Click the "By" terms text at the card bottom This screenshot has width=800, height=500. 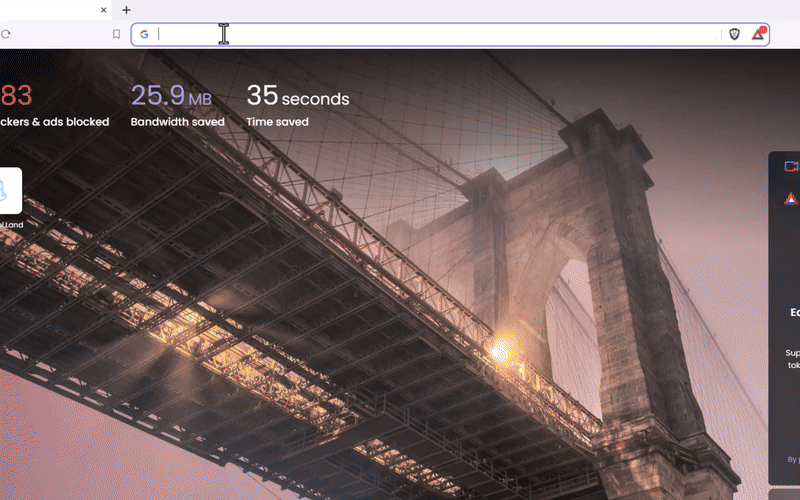792,460
